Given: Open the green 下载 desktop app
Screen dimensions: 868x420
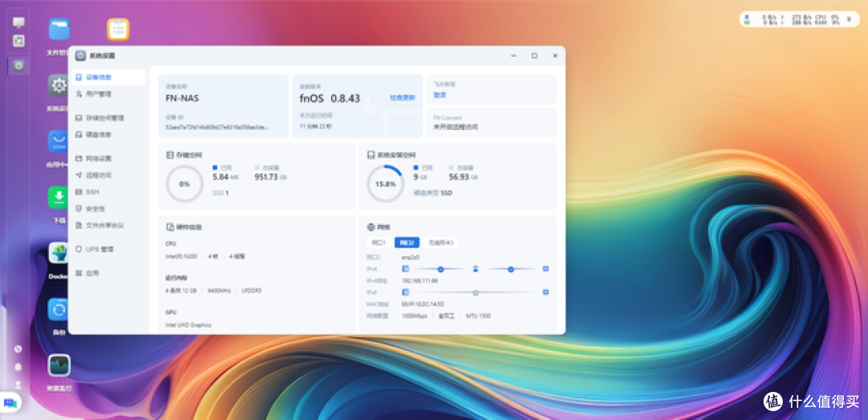Looking at the screenshot, I should coord(59,197).
